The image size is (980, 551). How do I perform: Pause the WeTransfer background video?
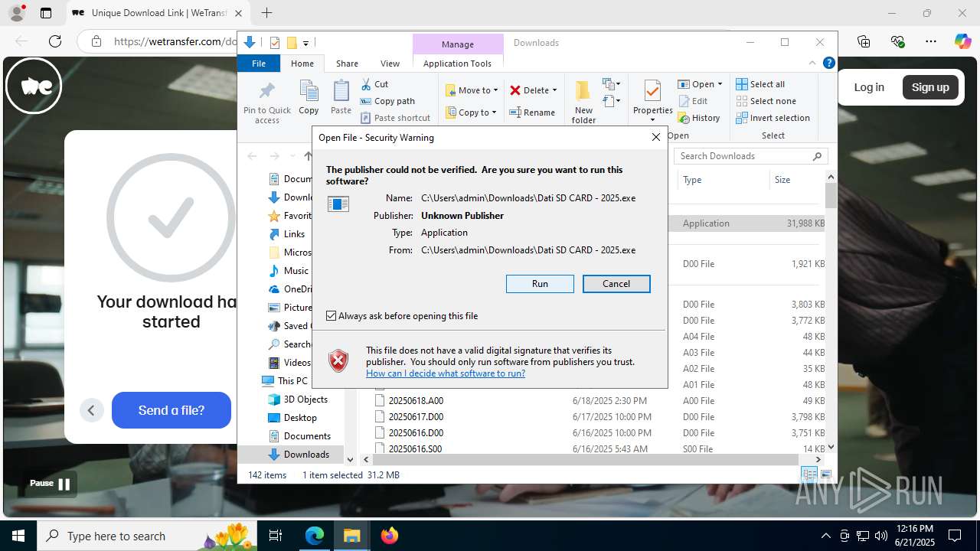click(x=51, y=484)
